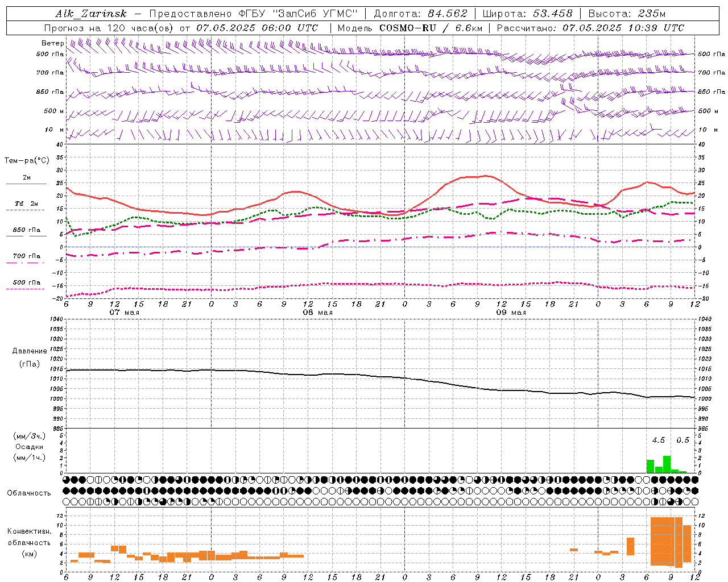
Task: Select the 'Прогноз на 120 часа(ов)' forecast start text
Action: tap(110, 28)
